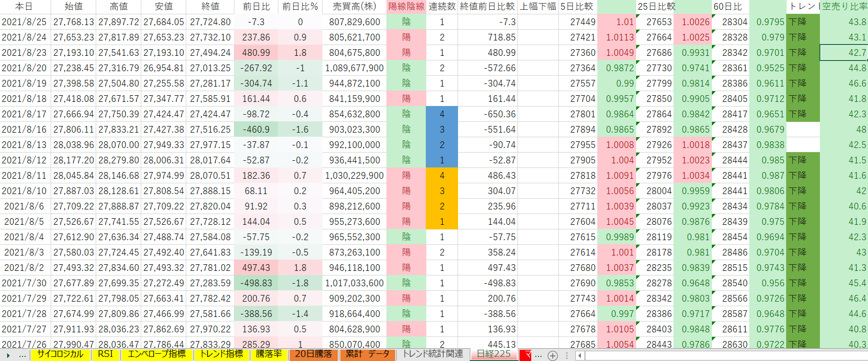Click the left ellipsis to show previous sheets
868x361 pixels.
22,355
